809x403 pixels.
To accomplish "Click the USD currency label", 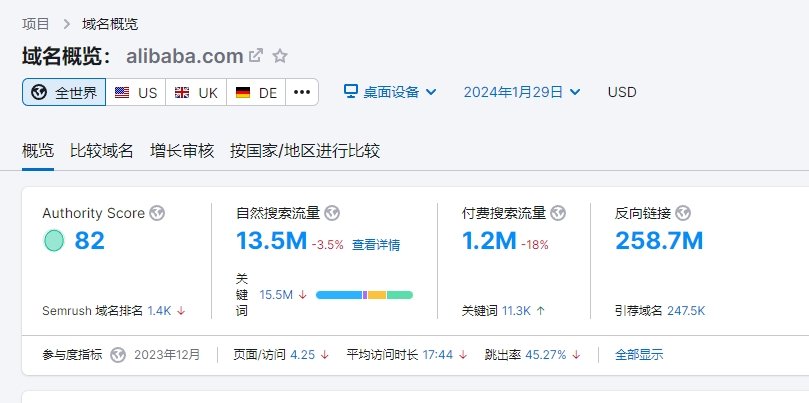I will click(x=622, y=92).
